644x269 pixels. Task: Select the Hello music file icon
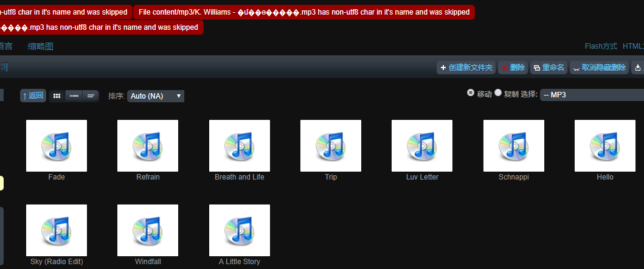coord(605,145)
